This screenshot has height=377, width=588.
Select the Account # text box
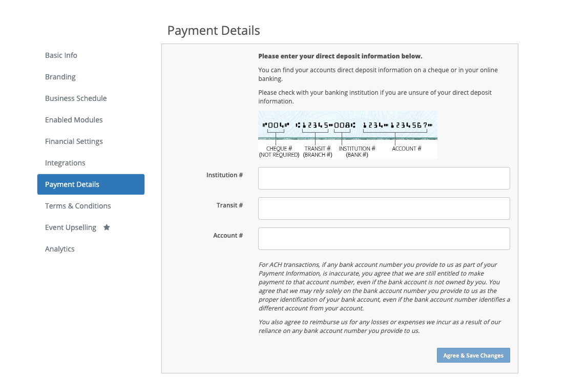click(384, 239)
